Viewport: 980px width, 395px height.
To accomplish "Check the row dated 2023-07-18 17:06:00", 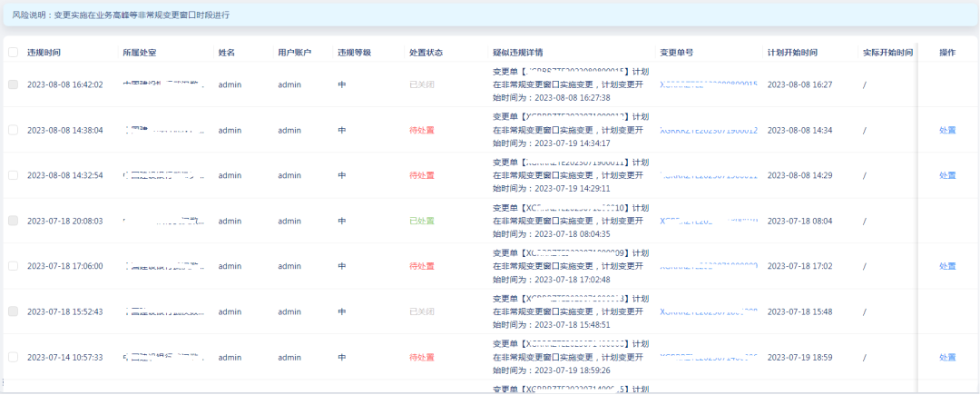I will coord(13,266).
